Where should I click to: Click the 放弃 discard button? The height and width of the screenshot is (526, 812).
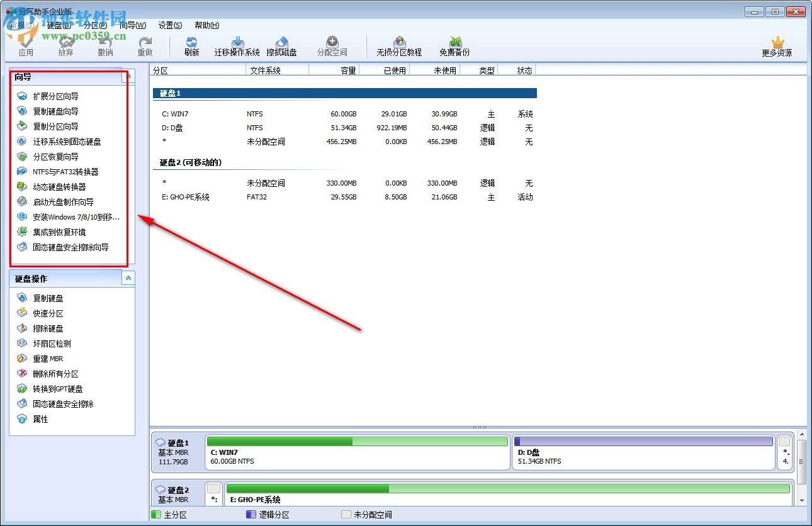pyautogui.click(x=65, y=45)
